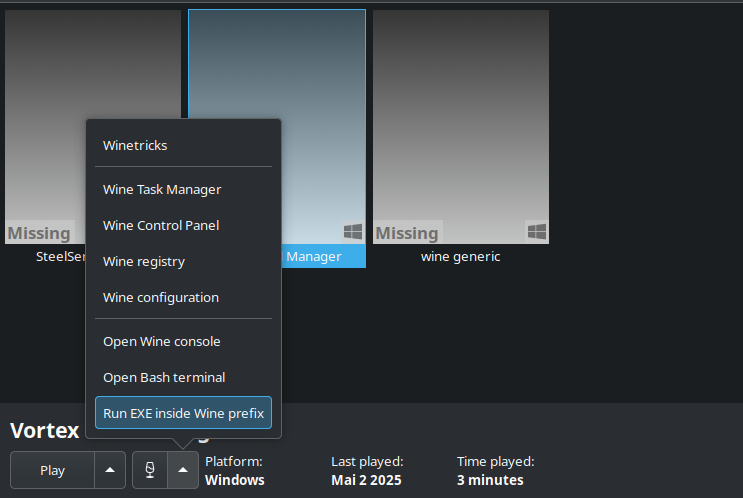Click Windows logo on wine generic cover

coord(537,232)
